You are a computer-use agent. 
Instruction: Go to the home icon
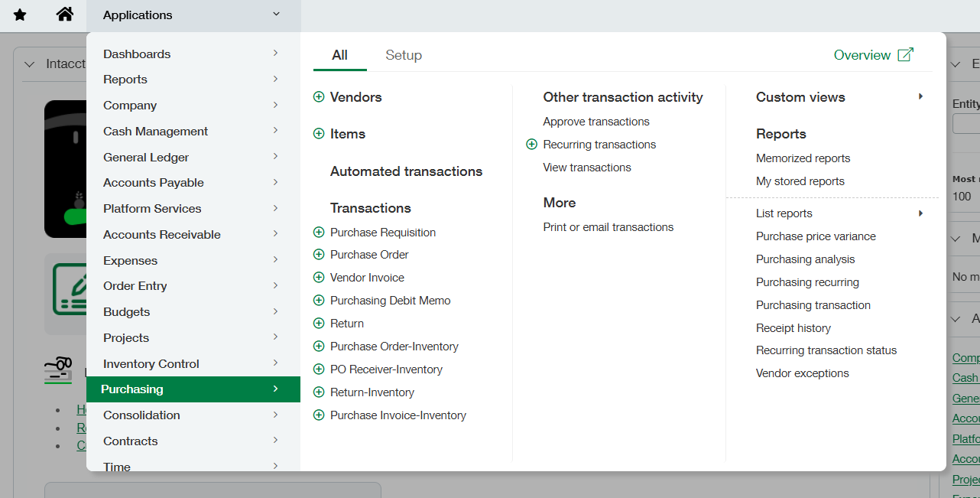tap(65, 15)
